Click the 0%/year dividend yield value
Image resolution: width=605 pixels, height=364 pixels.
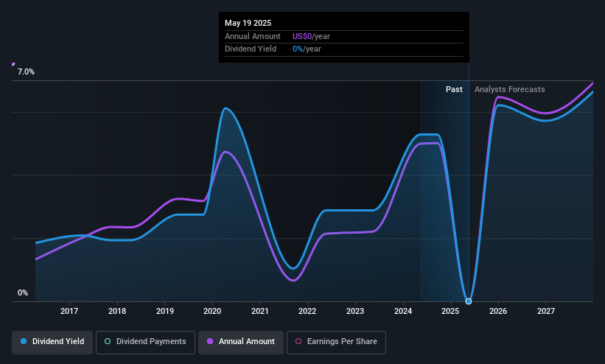307,49
